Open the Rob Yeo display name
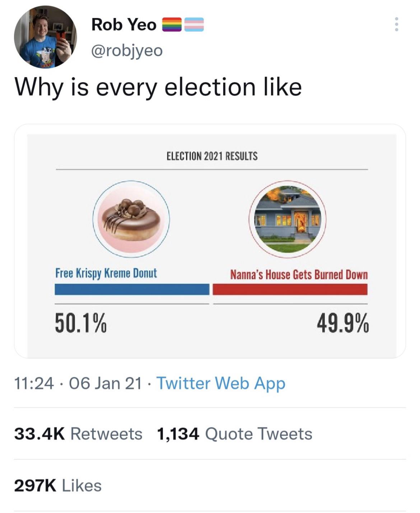 point(124,24)
